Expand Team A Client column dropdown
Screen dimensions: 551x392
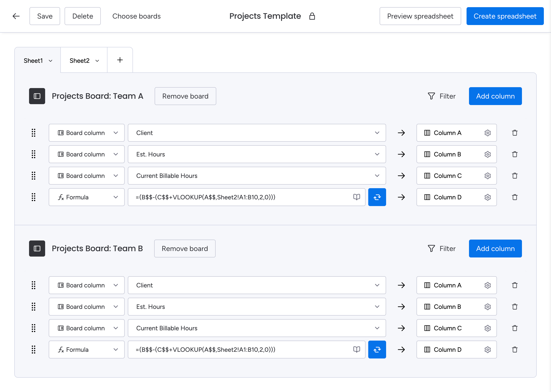[377, 133]
